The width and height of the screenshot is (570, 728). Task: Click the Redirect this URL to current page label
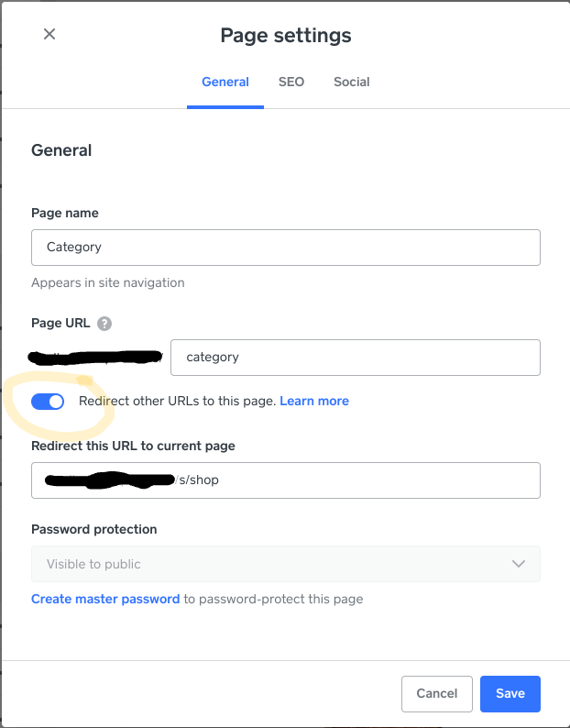133,446
